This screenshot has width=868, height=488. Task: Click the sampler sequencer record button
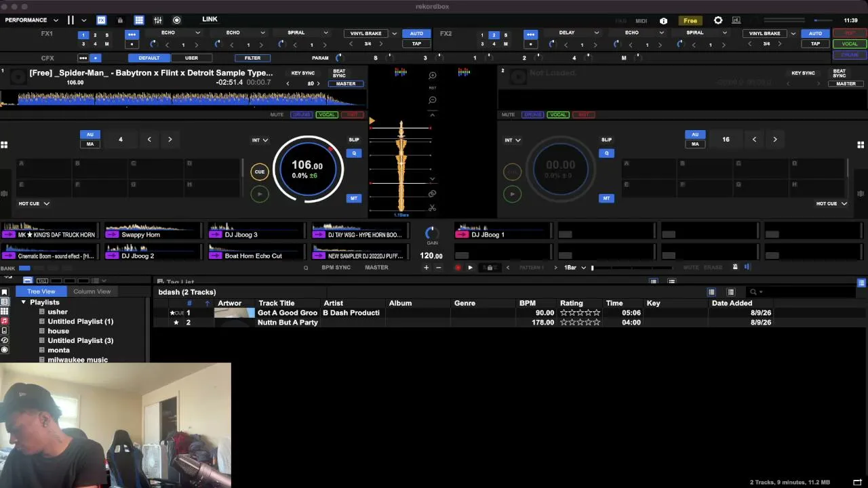coord(458,268)
